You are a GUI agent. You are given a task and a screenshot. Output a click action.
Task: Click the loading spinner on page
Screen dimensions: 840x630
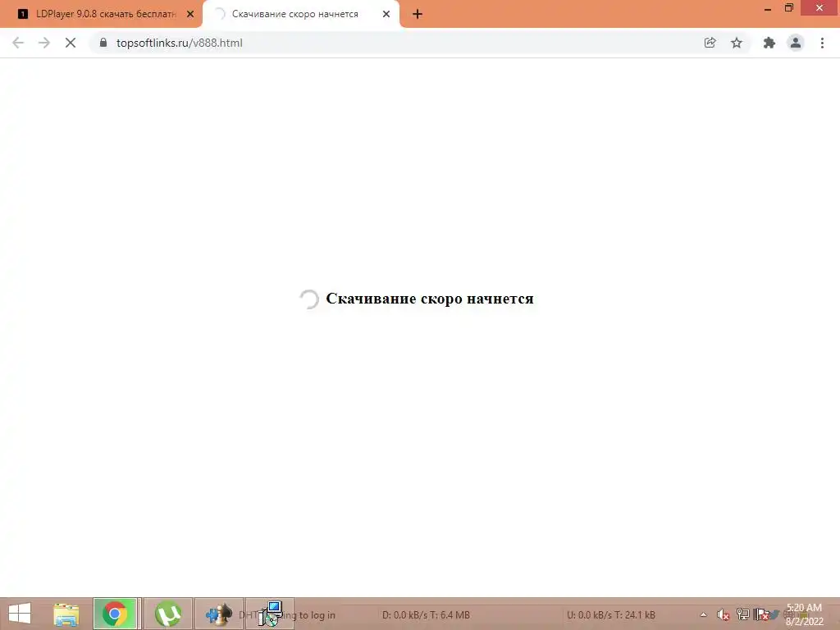(309, 299)
